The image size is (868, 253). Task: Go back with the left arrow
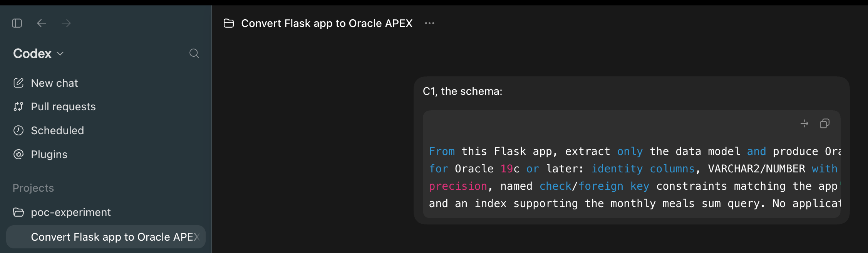click(x=42, y=23)
